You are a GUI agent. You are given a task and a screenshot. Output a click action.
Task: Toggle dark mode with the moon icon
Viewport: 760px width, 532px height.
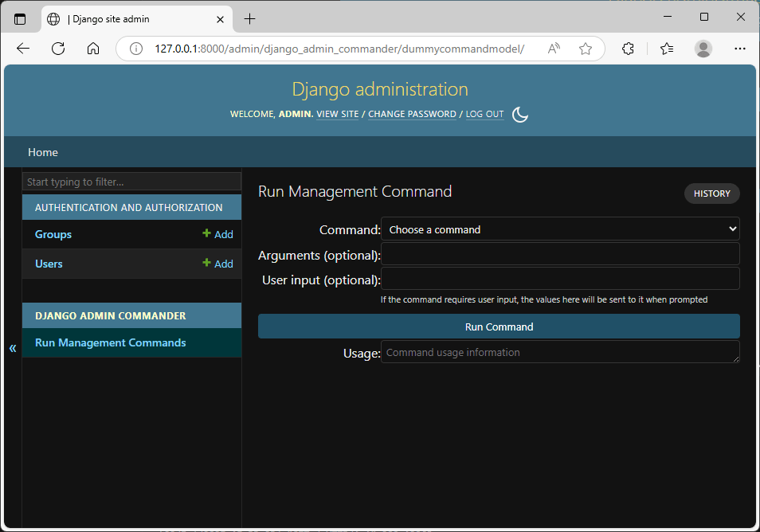pyautogui.click(x=519, y=115)
